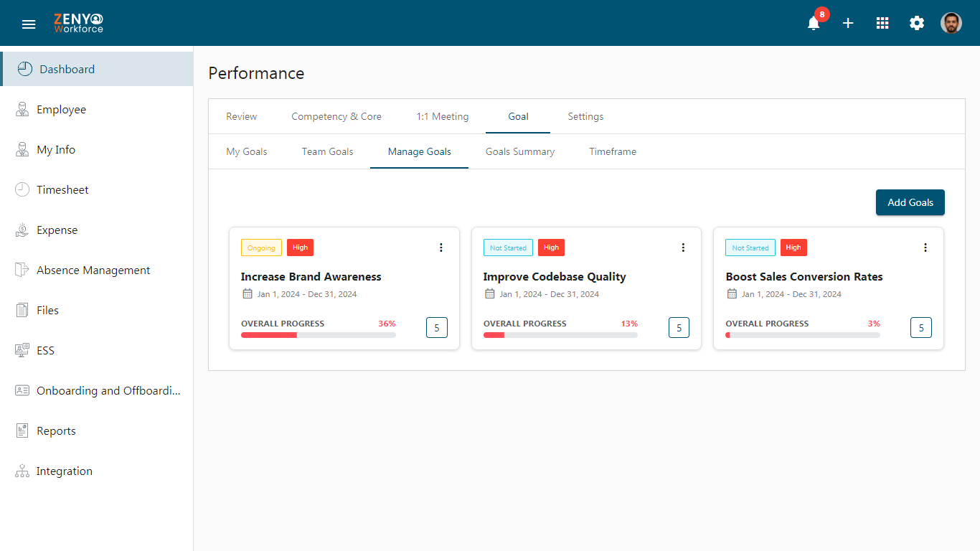980x551 pixels.
Task: Open the Goals Summary tab
Action: 520,152
